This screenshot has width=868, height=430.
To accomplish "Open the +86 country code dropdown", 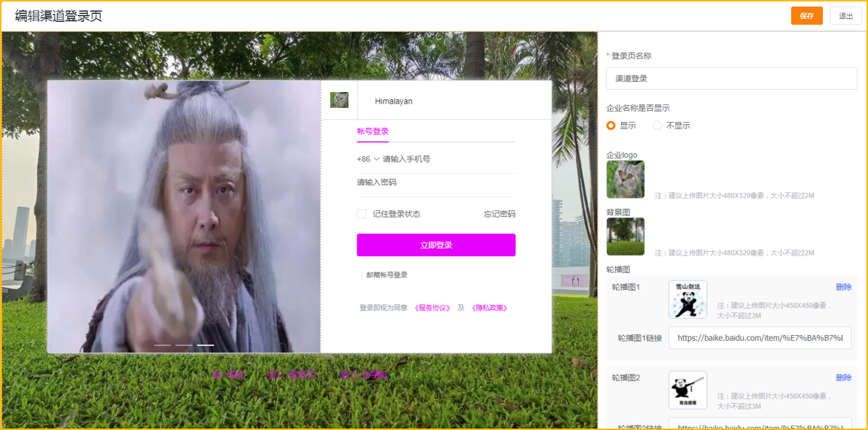I will (x=368, y=159).
